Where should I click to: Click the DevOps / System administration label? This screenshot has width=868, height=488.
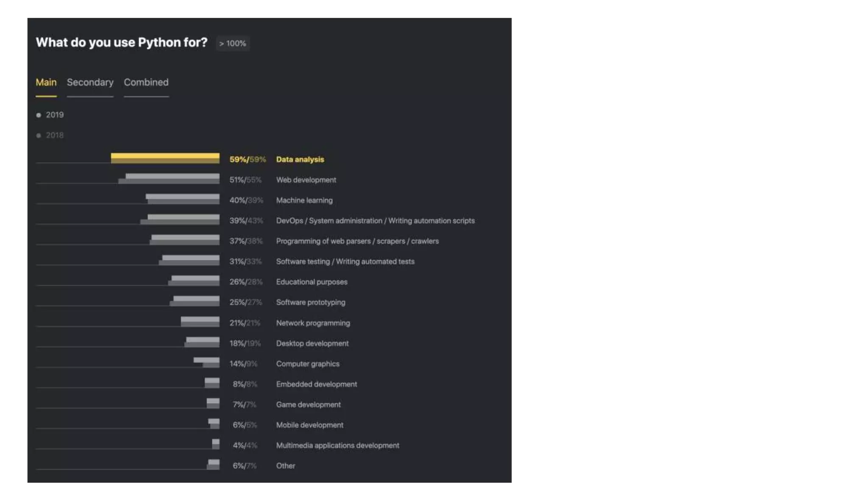(375, 221)
